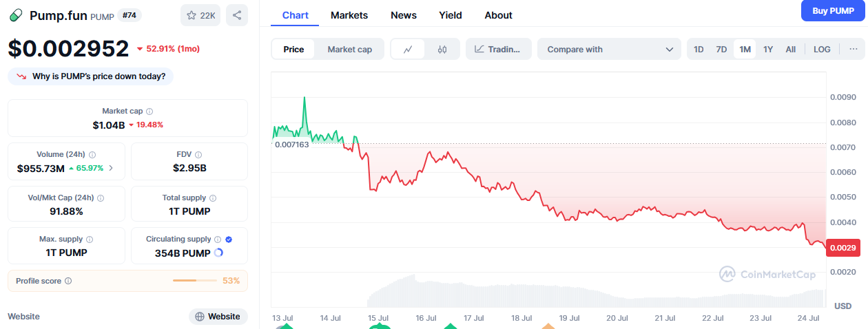Viewport: 868px width, 329px height.
Task: Set chart range to 1Y
Action: [x=768, y=49]
